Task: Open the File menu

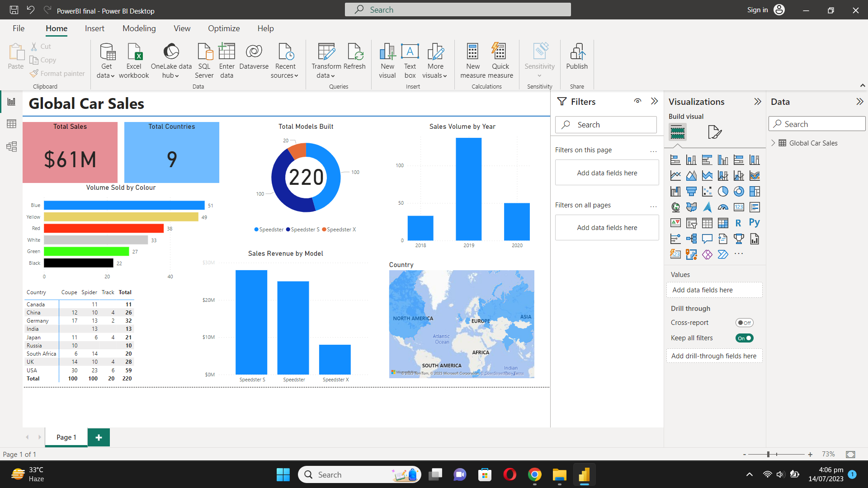Action: coord(19,28)
